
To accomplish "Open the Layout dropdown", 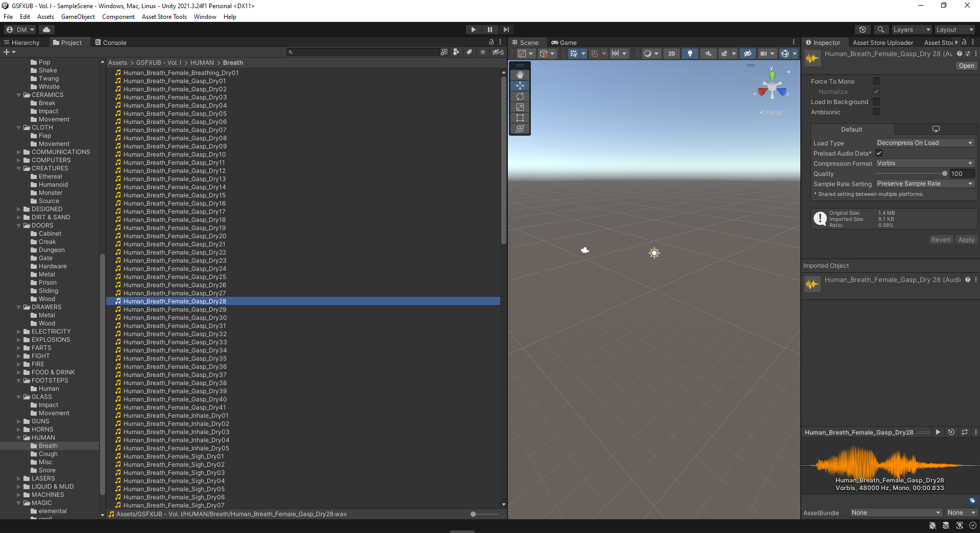I will (954, 30).
